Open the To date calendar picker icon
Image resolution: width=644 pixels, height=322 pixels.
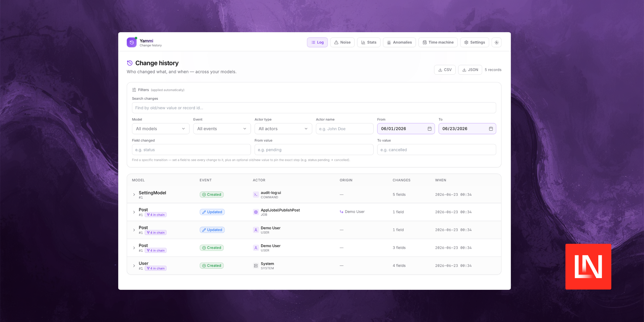coord(491,129)
